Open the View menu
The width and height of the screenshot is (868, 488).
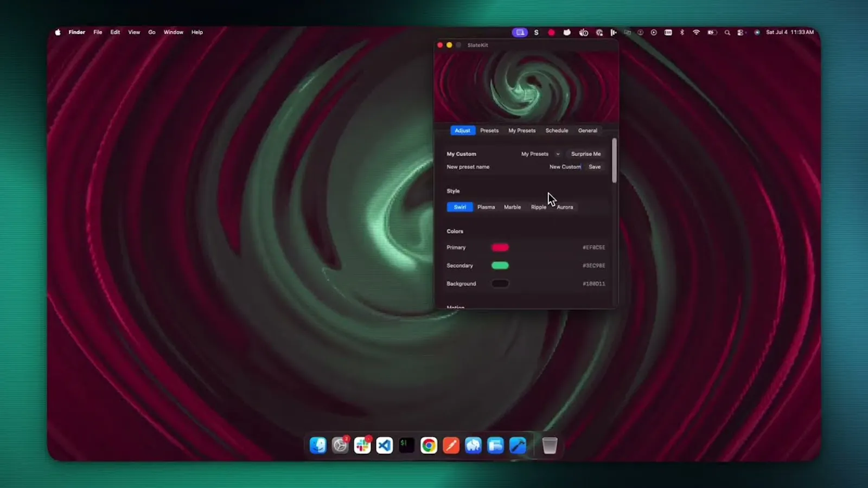(x=134, y=33)
